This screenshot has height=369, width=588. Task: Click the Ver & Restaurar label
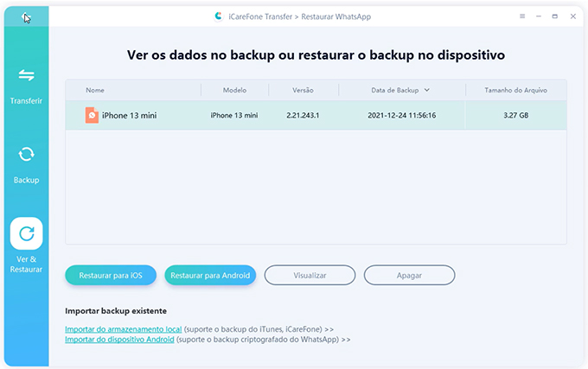click(26, 264)
